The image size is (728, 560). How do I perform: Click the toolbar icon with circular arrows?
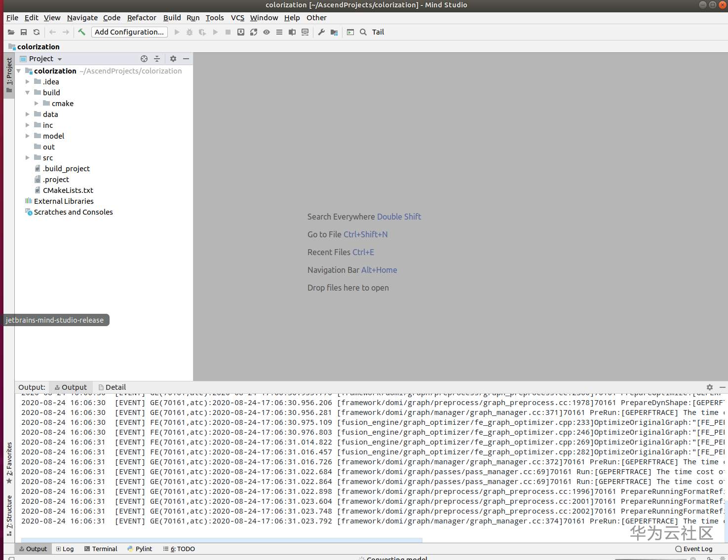coord(254,32)
